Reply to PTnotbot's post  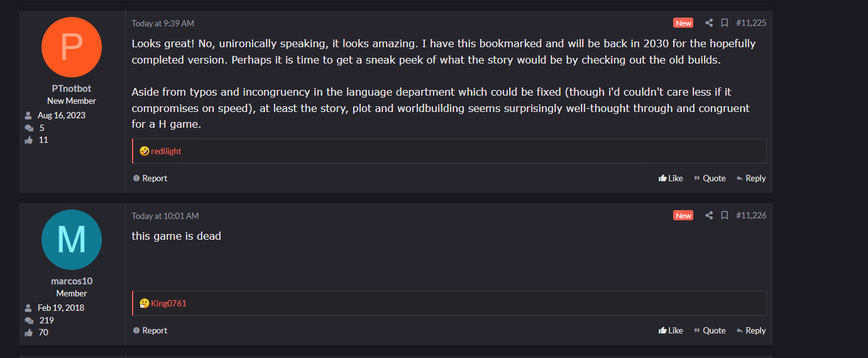click(751, 178)
